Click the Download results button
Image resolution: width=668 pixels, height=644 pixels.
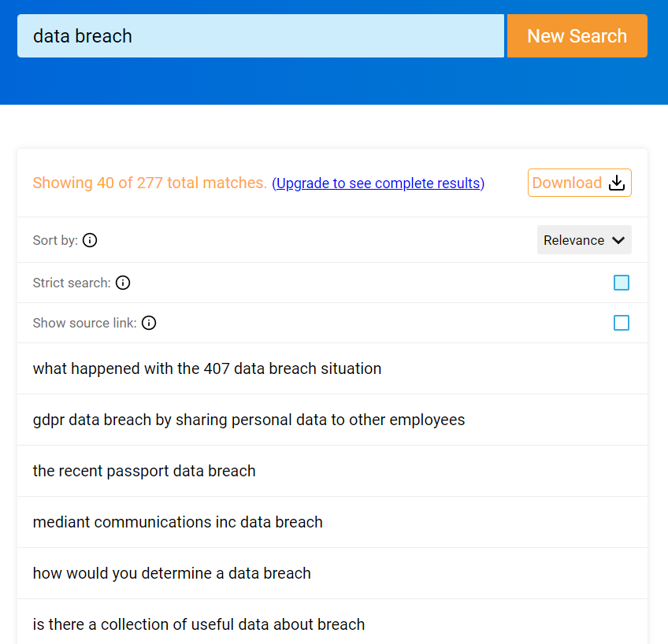(579, 183)
